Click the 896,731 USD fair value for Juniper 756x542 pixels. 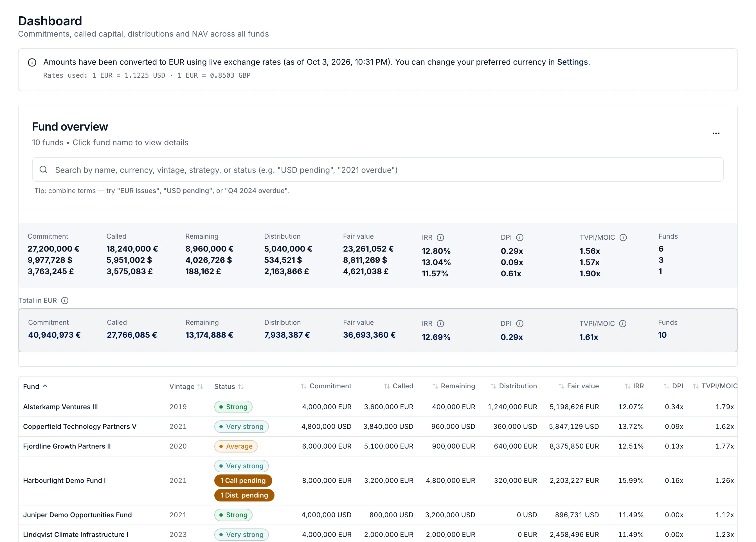coord(577,515)
